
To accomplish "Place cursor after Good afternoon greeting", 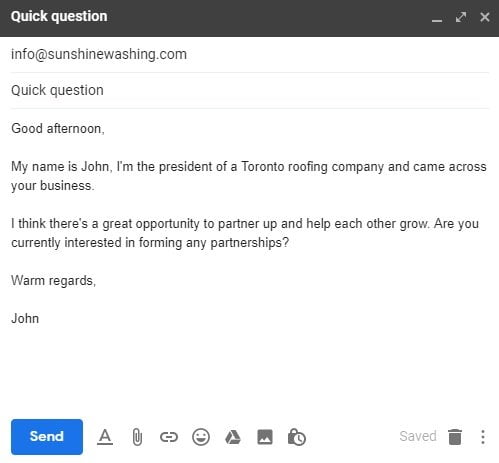I will coord(105,129).
